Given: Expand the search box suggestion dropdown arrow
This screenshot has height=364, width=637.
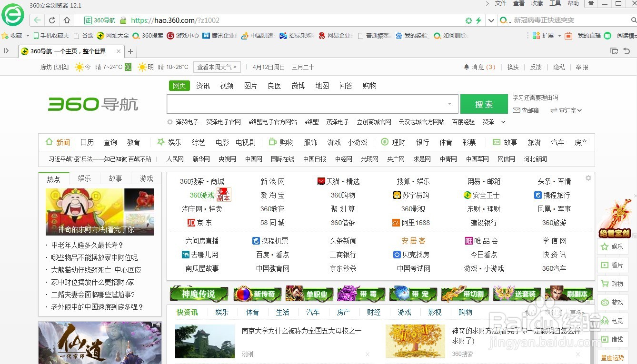Looking at the screenshot, I should 449,104.
